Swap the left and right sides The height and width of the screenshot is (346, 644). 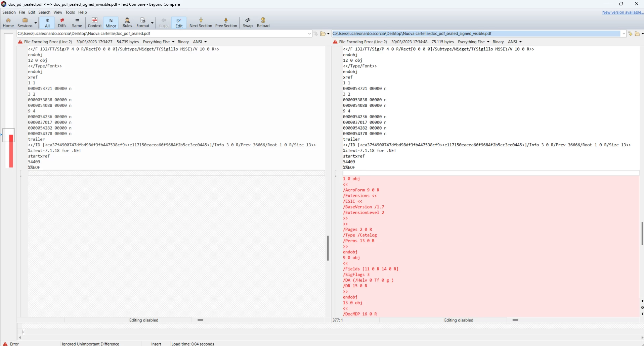pyautogui.click(x=248, y=22)
